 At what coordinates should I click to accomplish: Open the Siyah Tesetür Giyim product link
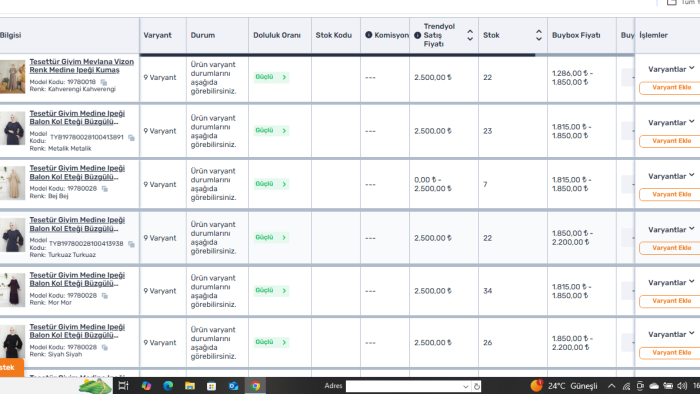[77, 332]
